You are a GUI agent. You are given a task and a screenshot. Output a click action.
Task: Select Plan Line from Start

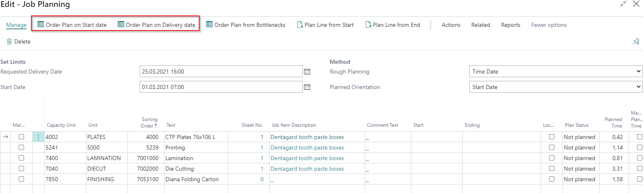point(325,25)
